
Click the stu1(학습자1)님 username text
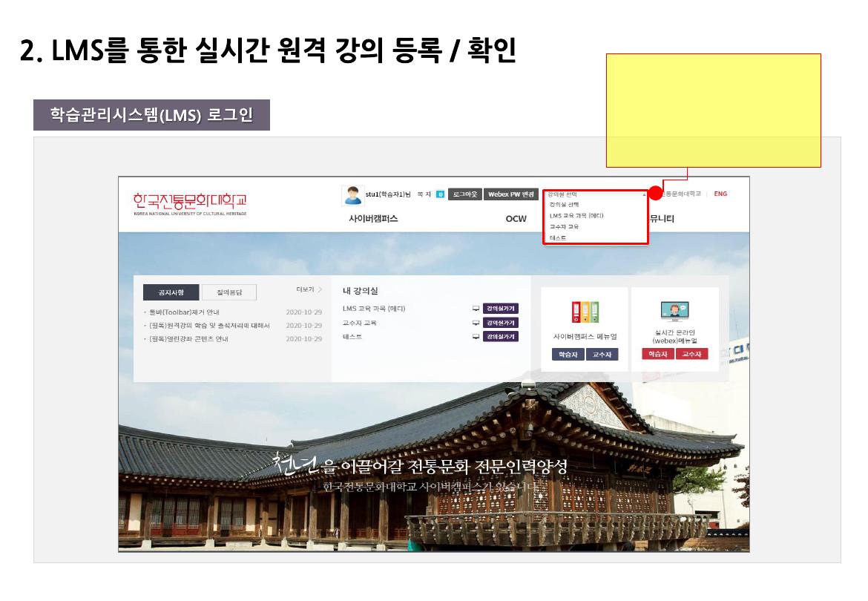pos(388,194)
